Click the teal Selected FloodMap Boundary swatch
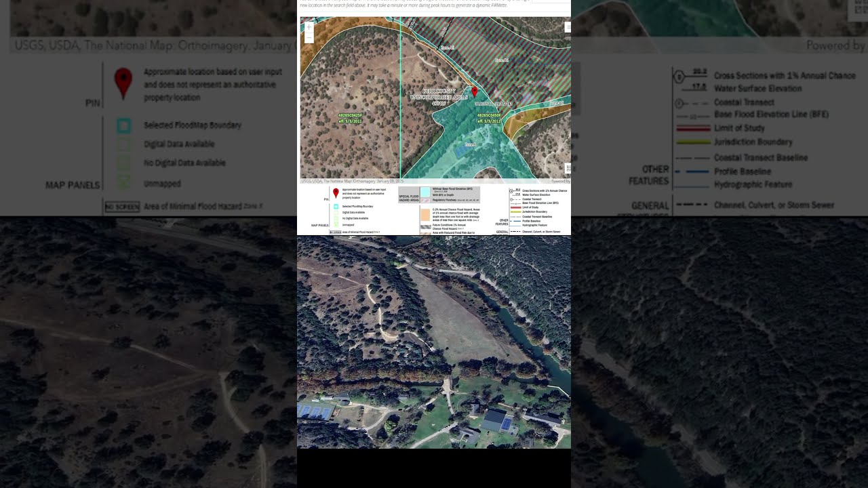868x488 pixels. 336,206
